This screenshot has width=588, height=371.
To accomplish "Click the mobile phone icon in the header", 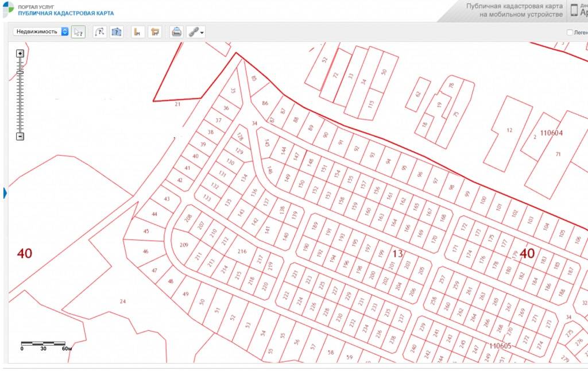I will (x=574, y=10).
